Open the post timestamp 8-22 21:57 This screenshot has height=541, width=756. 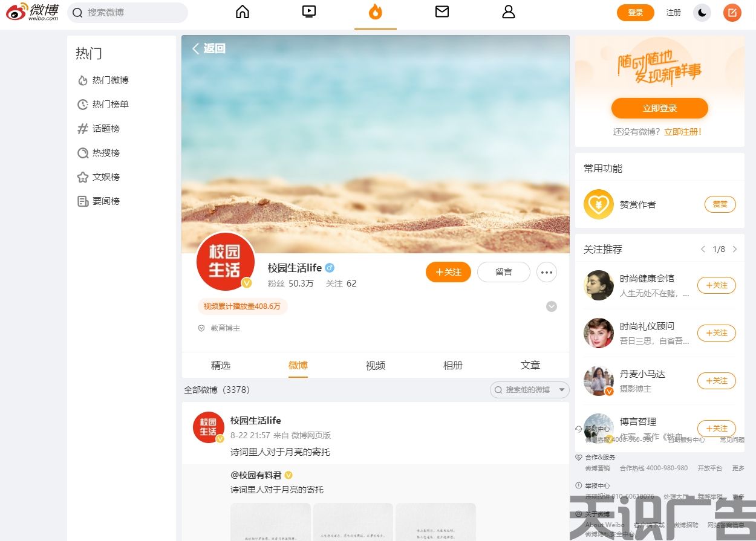click(x=250, y=435)
